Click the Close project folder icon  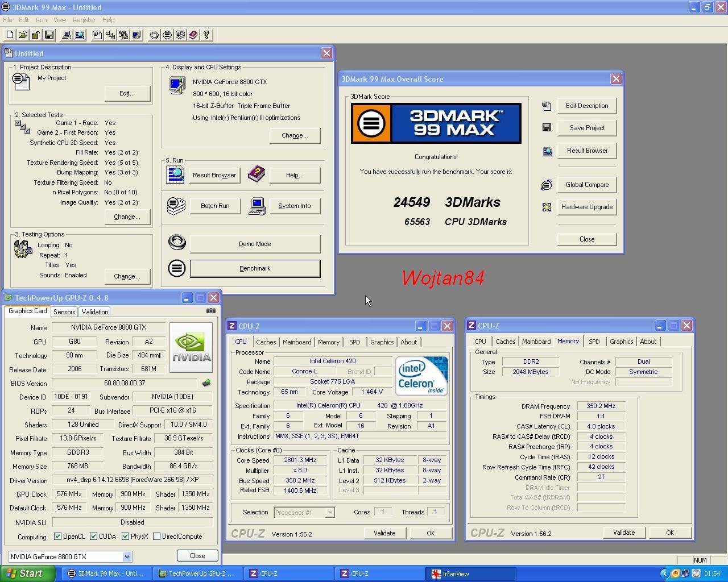coord(35,35)
